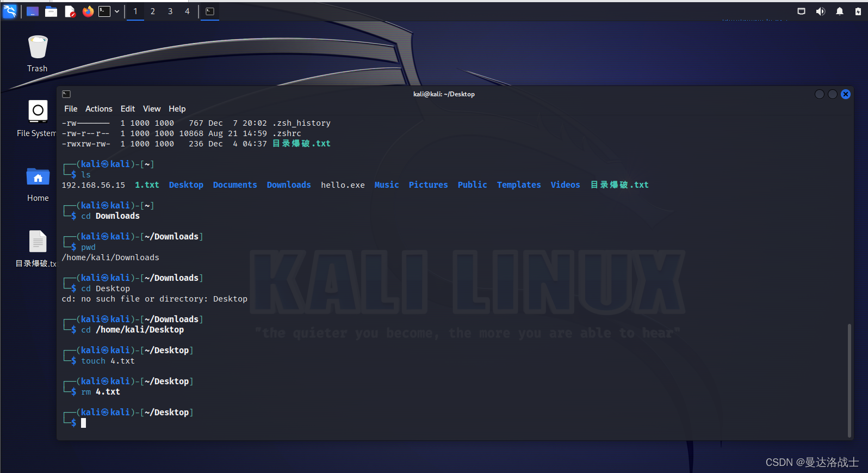Click Music in the ls listing
The image size is (868, 473).
[x=387, y=185]
